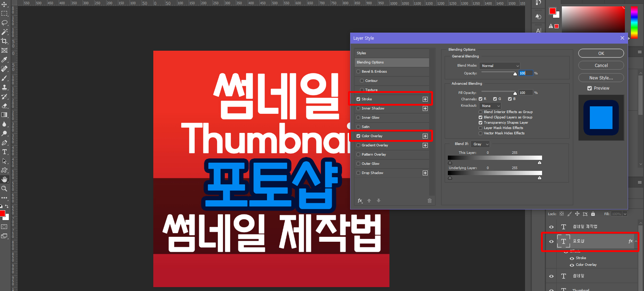This screenshot has width=644, height=291.
Task: Select the Custom Shape tool
Action: [4, 170]
